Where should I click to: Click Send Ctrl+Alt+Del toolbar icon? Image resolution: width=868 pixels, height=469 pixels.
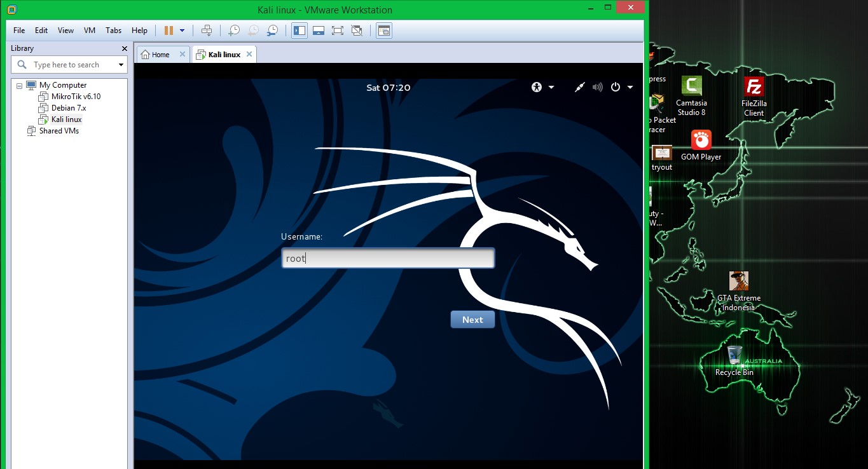click(206, 31)
